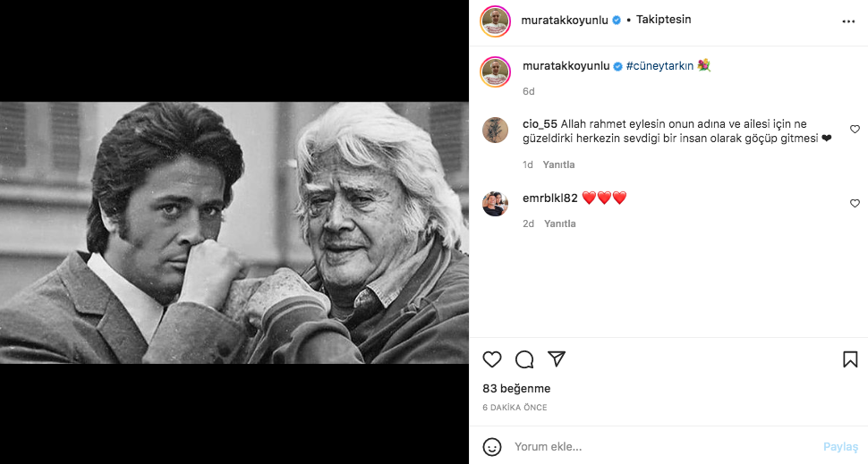Viewport: 868px width, 464px height.
Task: Reply to emrblkl82's comment via Yanıtla
Action: (x=559, y=224)
